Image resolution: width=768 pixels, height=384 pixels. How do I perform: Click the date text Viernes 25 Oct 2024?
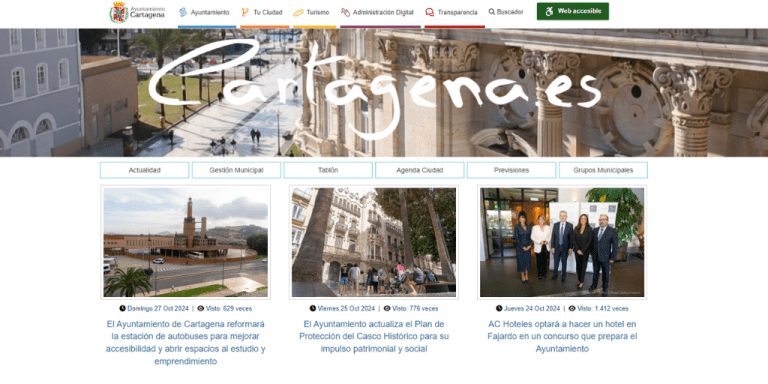[x=346, y=309]
